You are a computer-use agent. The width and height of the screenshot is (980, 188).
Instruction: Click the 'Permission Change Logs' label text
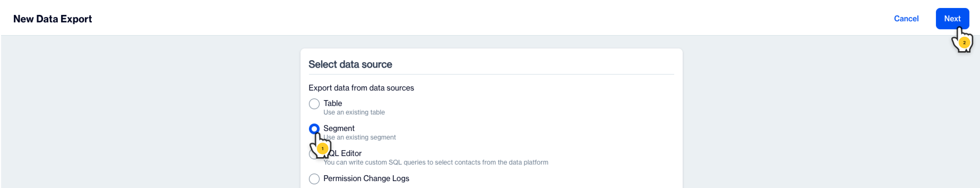tap(366, 178)
